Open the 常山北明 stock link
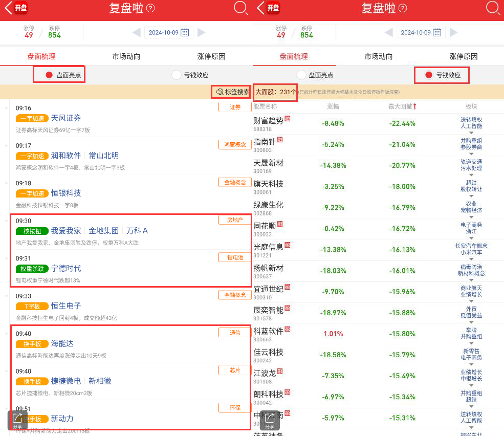504x436 pixels. (x=104, y=156)
